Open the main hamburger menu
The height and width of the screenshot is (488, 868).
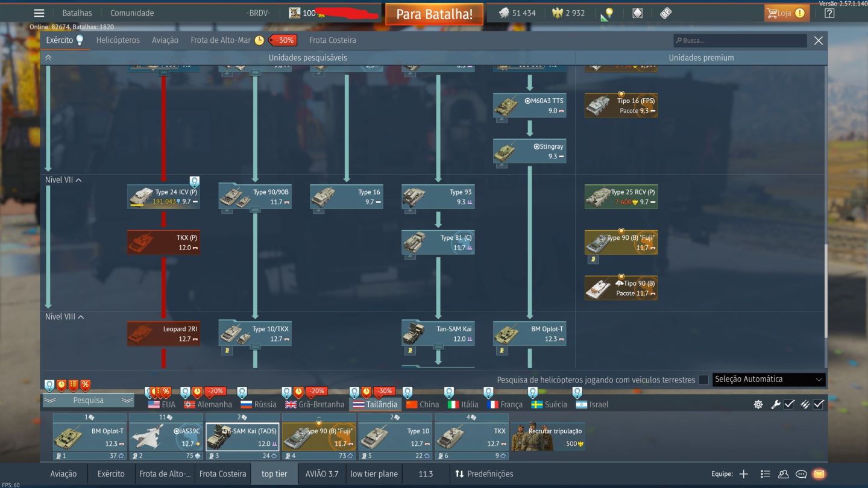[x=39, y=13]
